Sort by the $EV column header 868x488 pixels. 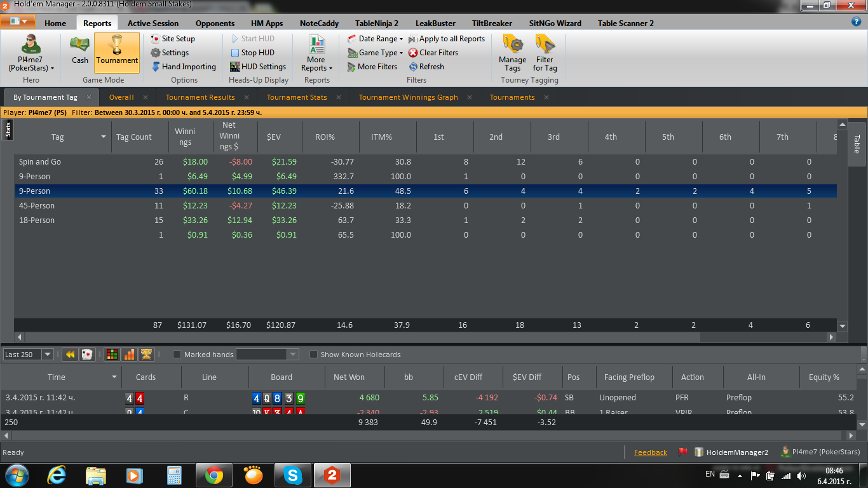[274, 137]
